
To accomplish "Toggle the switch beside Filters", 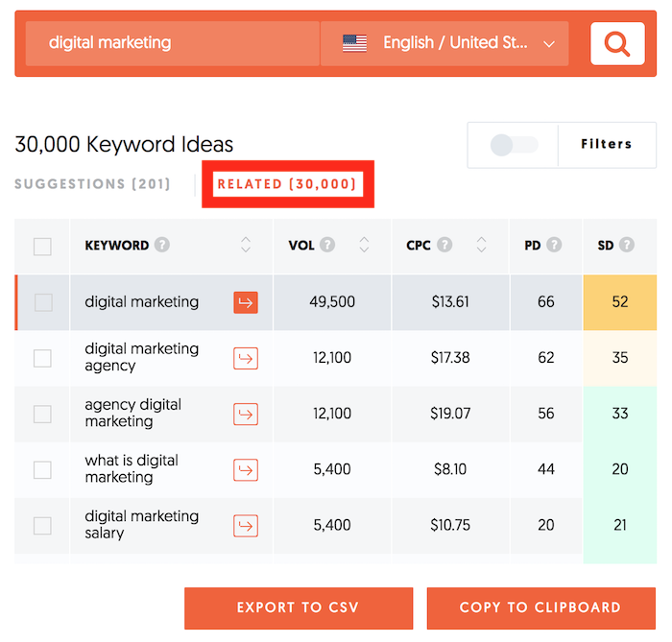I will [514, 145].
